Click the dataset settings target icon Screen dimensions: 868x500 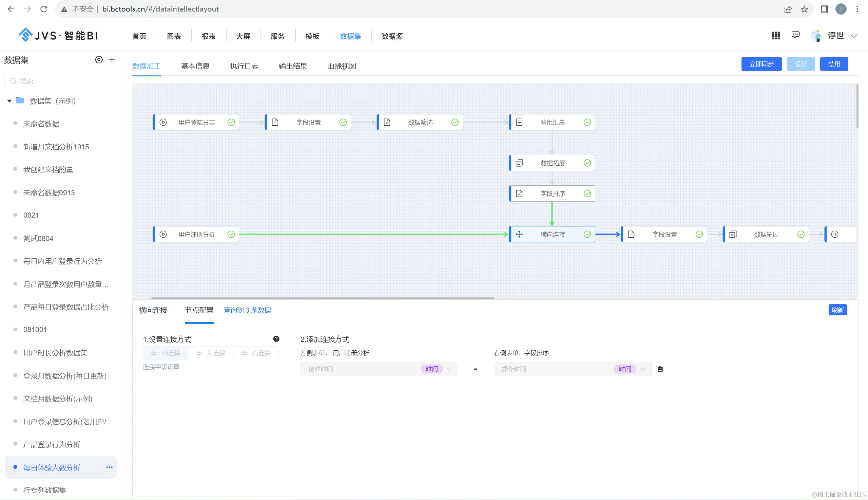pos(99,60)
